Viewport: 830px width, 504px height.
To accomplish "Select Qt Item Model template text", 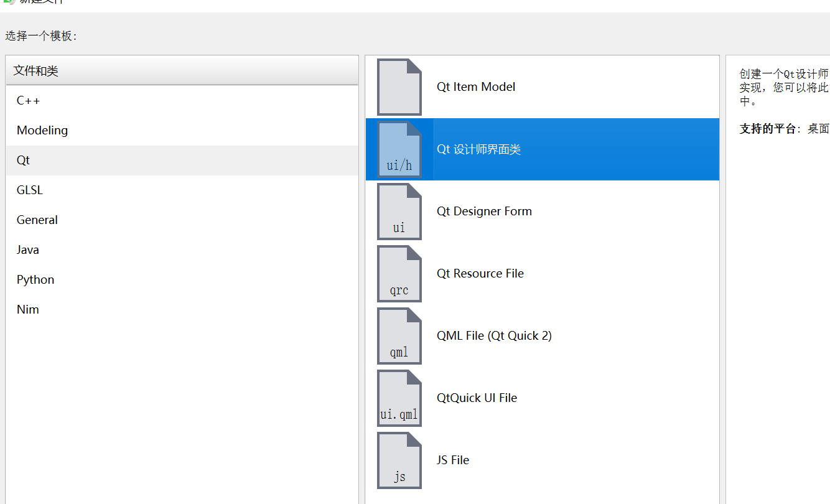I will (x=476, y=87).
